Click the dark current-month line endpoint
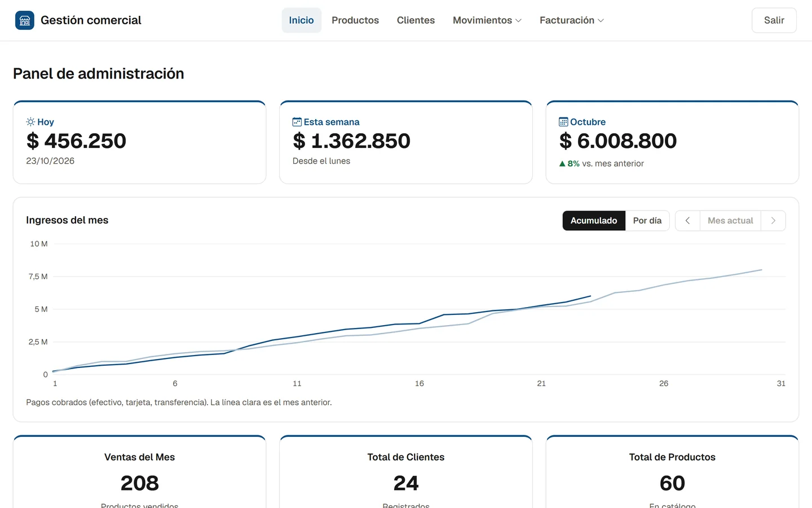The image size is (812, 508). pyautogui.click(x=590, y=296)
